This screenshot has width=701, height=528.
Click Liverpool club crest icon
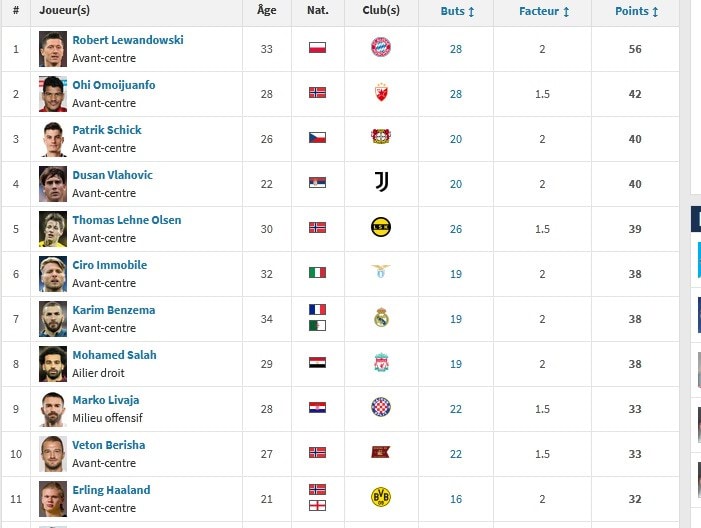coord(381,362)
